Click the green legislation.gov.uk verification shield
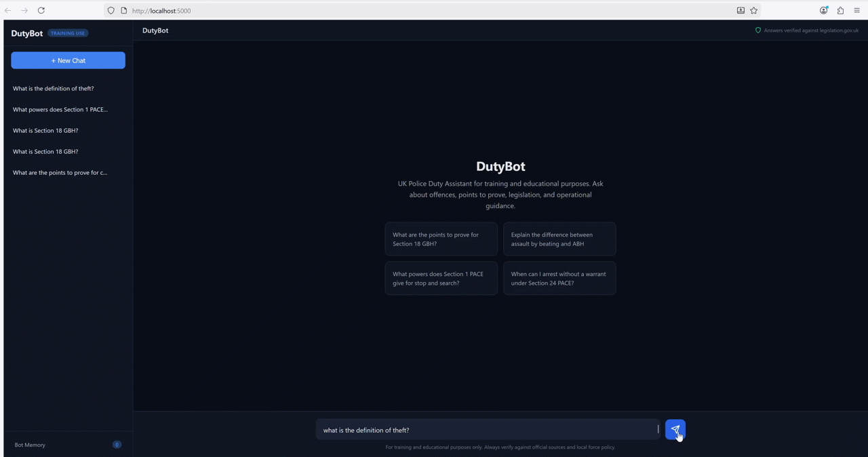 (x=757, y=30)
